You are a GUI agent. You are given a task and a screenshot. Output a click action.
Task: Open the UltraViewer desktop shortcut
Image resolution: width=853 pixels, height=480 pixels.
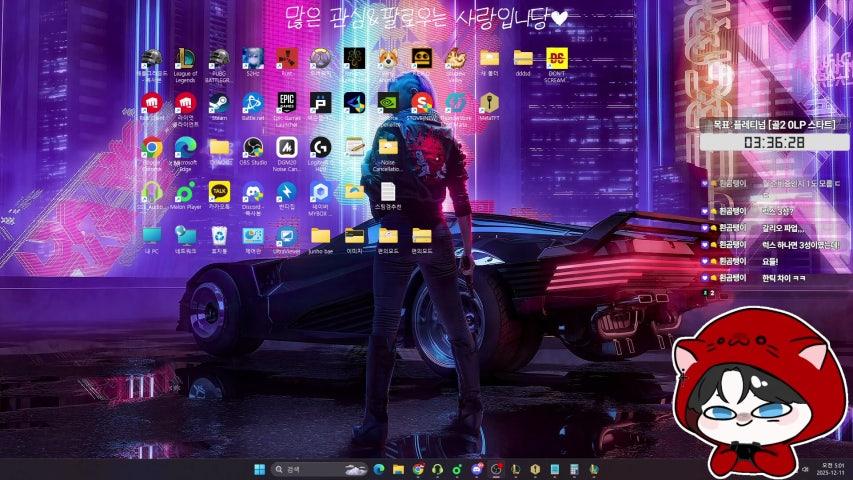pos(287,236)
